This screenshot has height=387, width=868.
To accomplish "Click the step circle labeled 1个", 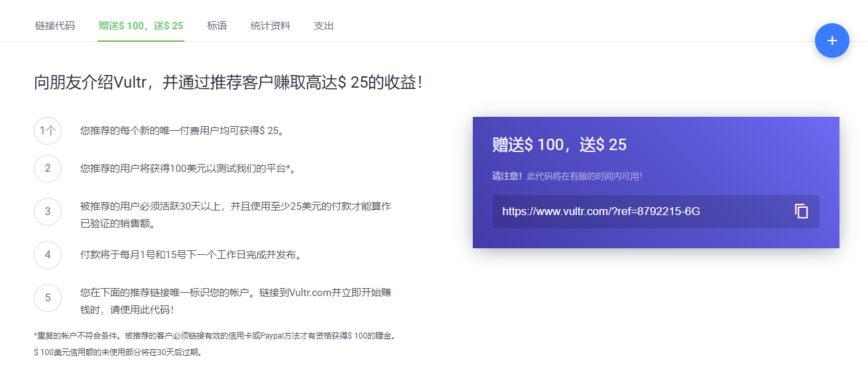I will [48, 131].
